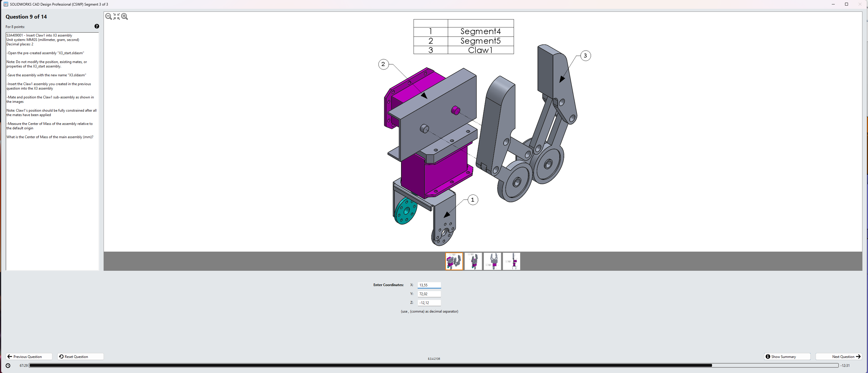Click the balloon 1 Segment4 callout
The width and height of the screenshot is (868, 373).
(472, 200)
